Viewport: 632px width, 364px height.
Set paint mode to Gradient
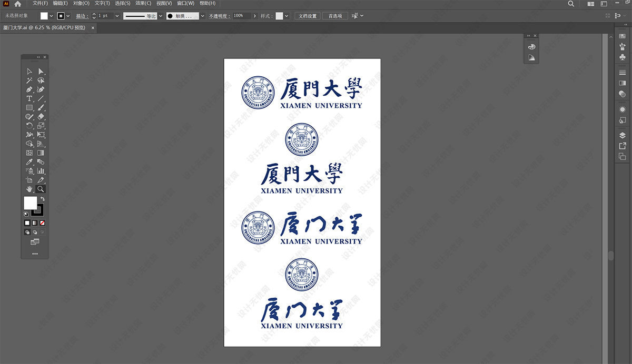(35, 223)
